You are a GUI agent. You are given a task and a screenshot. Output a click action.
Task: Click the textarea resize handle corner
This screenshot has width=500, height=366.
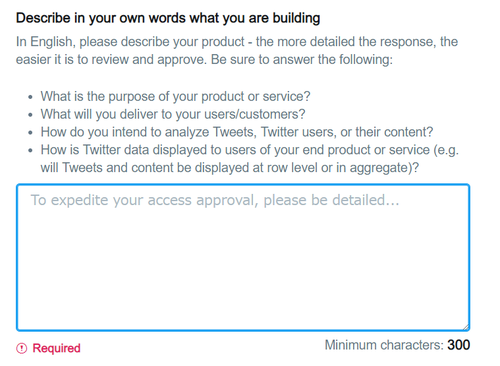point(465,326)
